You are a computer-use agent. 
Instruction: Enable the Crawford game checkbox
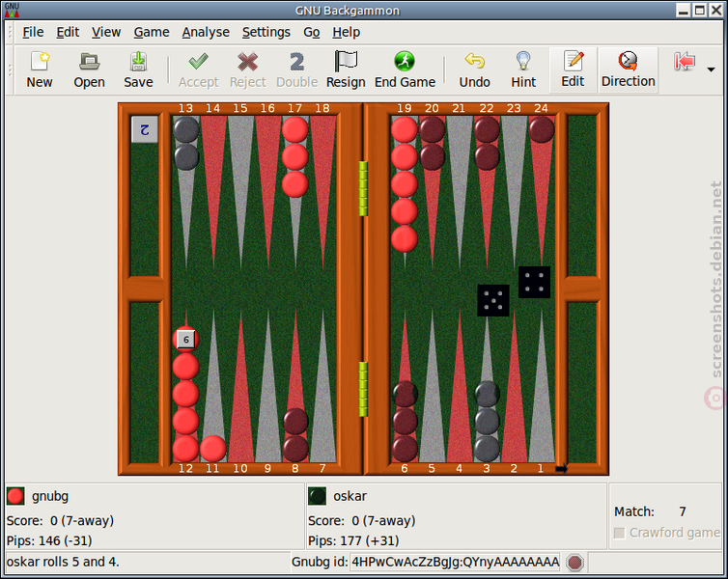pyautogui.click(x=619, y=533)
